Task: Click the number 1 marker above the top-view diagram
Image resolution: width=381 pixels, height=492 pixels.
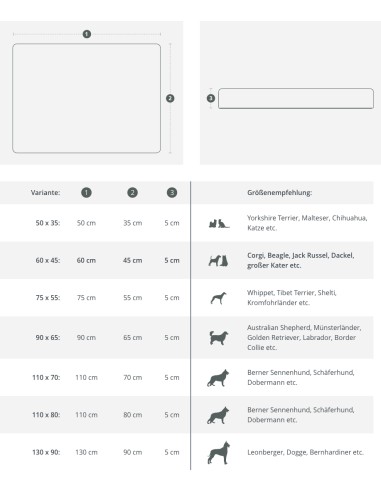Action: coord(87,34)
